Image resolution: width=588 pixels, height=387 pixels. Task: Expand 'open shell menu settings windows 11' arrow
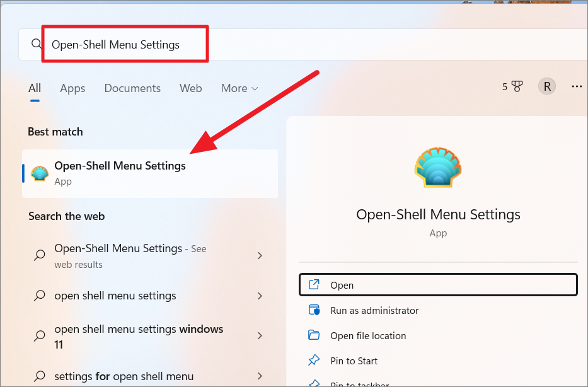(x=260, y=335)
